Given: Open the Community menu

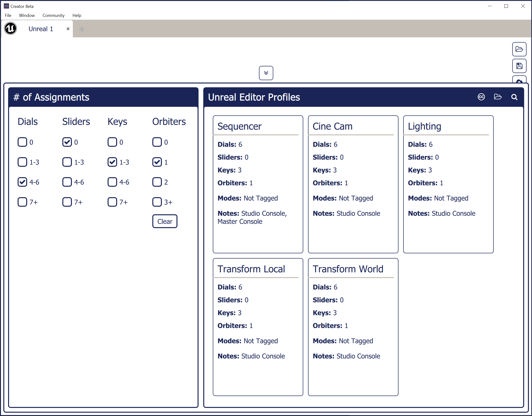Looking at the screenshot, I should coord(53,15).
